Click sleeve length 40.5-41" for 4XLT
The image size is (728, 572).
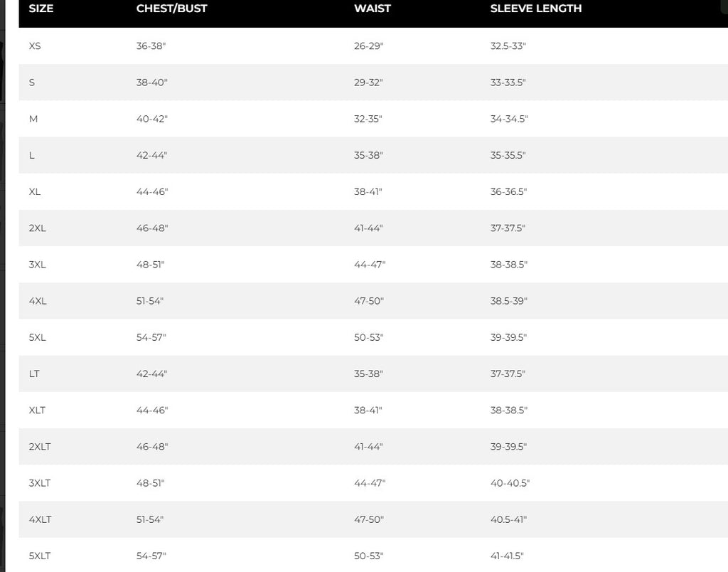point(508,519)
